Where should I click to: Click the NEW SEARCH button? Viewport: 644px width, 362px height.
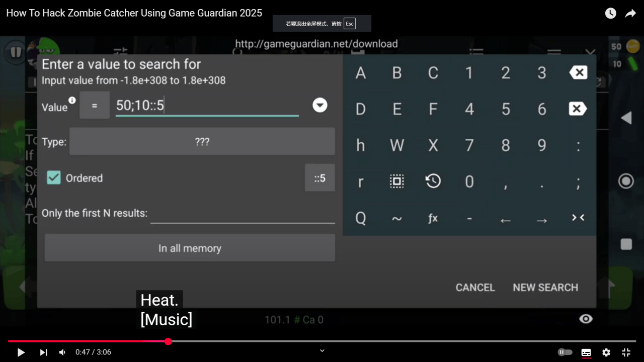pyautogui.click(x=545, y=287)
